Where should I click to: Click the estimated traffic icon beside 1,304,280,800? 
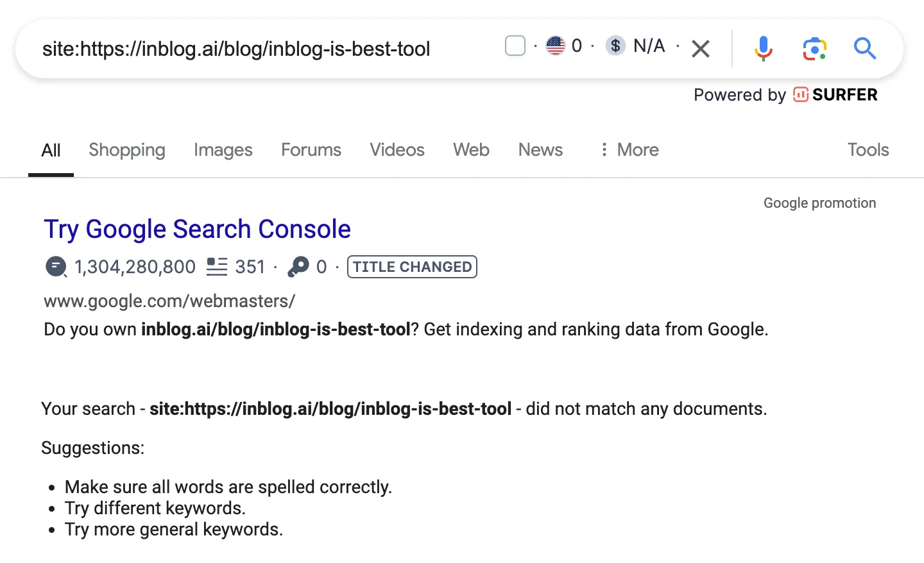tap(56, 267)
